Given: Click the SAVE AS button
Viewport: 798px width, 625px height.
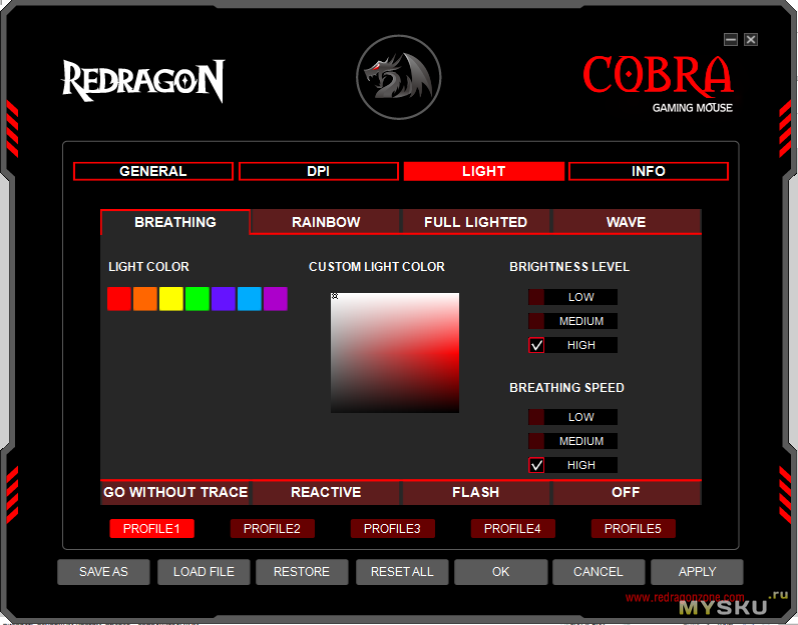Looking at the screenshot, I should pyautogui.click(x=104, y=572).
